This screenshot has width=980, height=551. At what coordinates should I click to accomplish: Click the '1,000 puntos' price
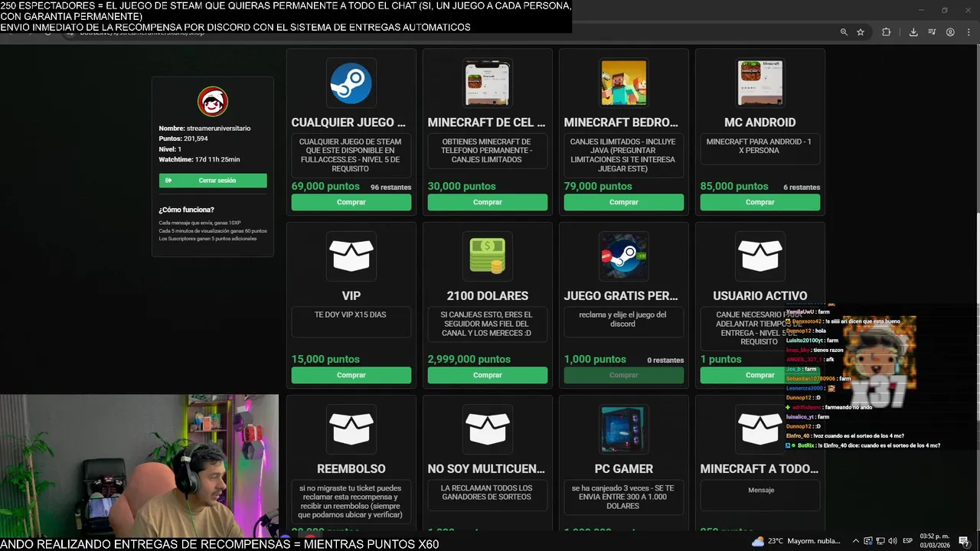[x=595, y=360]
